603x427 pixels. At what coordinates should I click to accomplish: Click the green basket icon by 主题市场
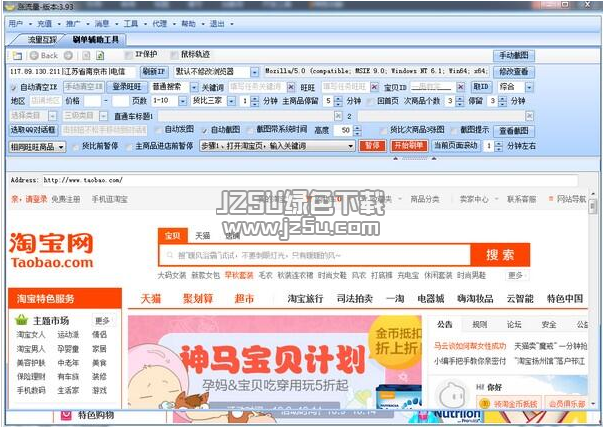click(x=22, y=320)
